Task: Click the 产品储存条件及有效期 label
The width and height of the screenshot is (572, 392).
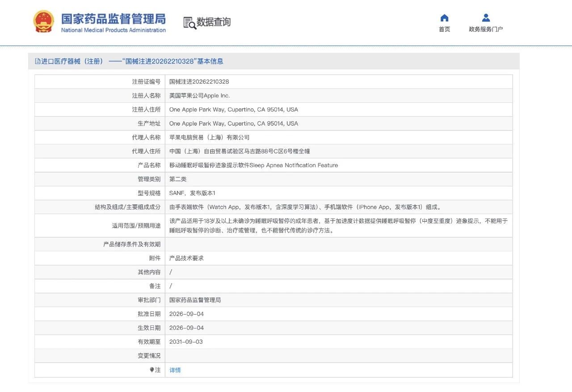Action: pos(132,244)
